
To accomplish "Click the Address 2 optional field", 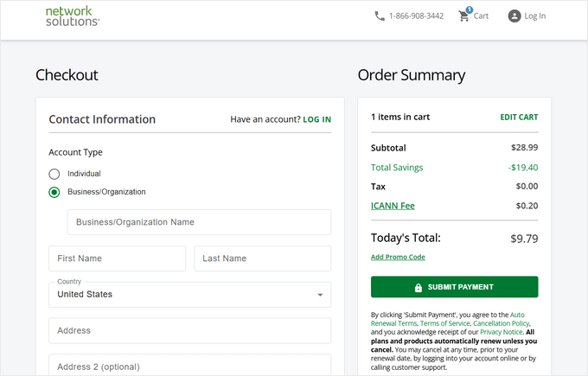I will (189, 366).
